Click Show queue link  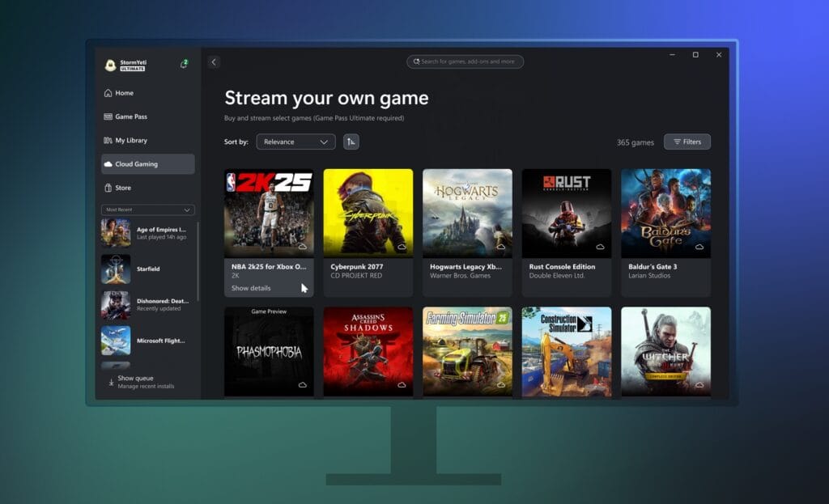click(135, 379)
